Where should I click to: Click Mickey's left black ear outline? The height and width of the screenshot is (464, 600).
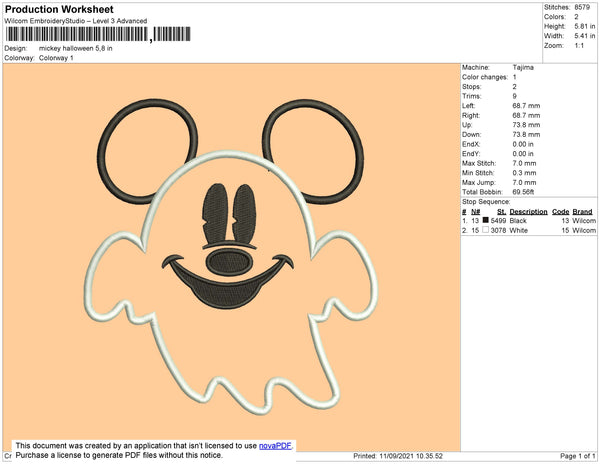pos(147,151)
